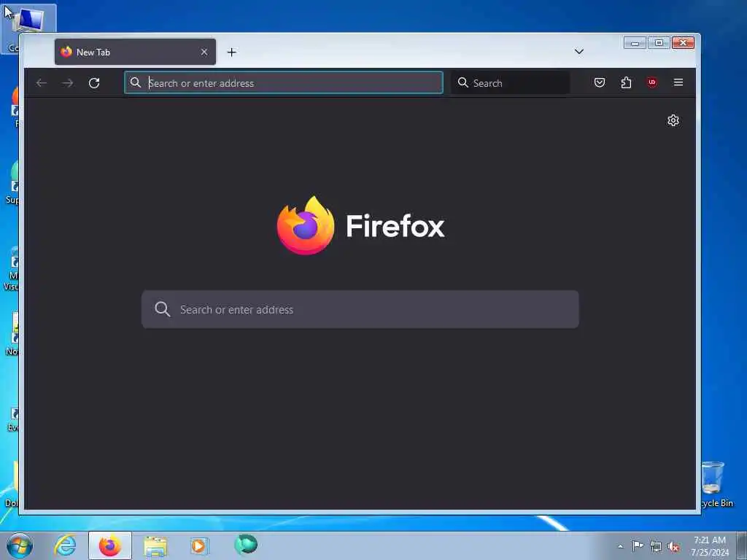Expand the list all tabs chevron
747x560 pixels.
[x=578, y=52]
